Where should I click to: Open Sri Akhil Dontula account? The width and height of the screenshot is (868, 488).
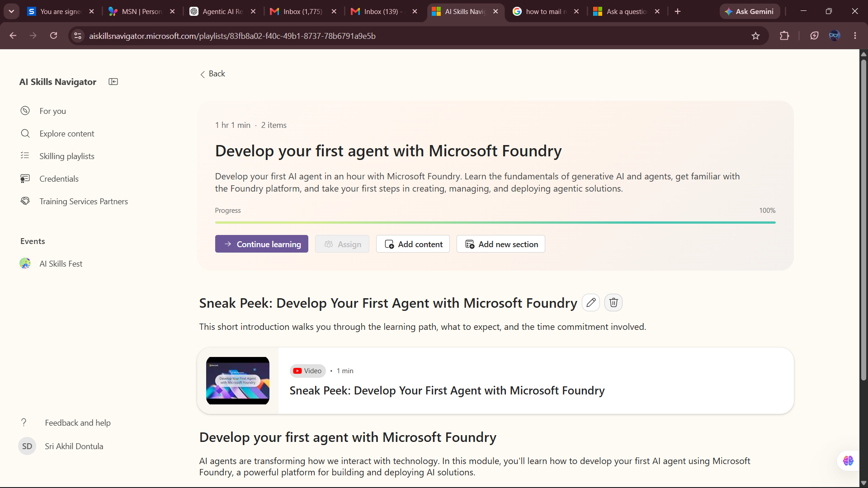74,446
